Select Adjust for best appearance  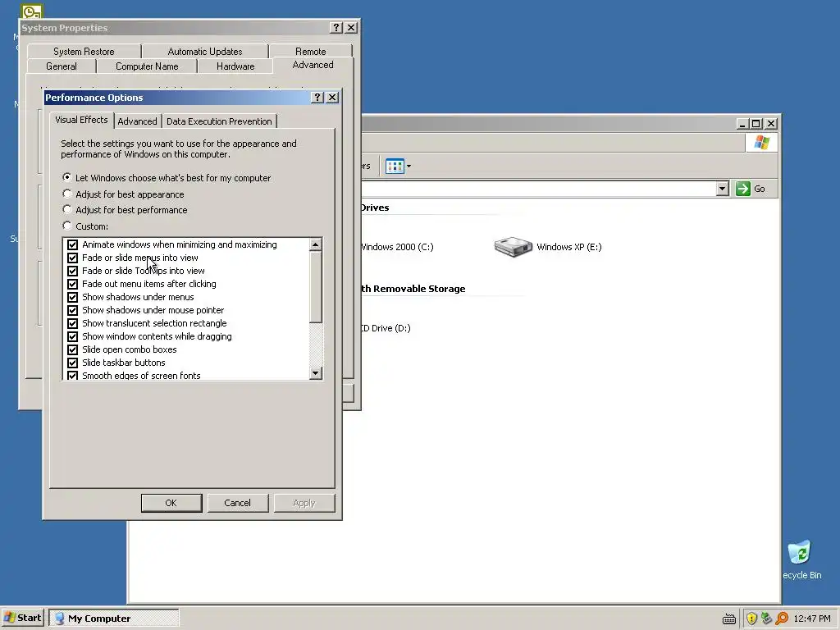67,194
